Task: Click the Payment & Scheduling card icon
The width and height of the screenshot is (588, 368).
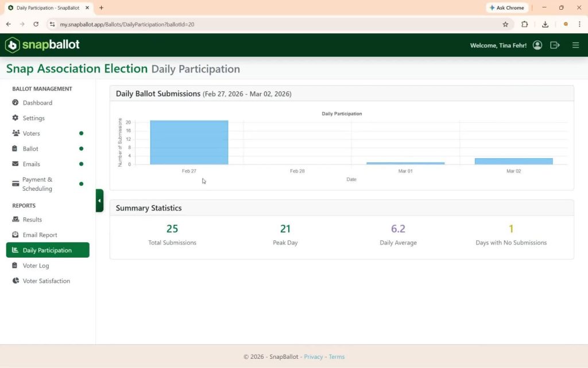Action: coord(16,183)
